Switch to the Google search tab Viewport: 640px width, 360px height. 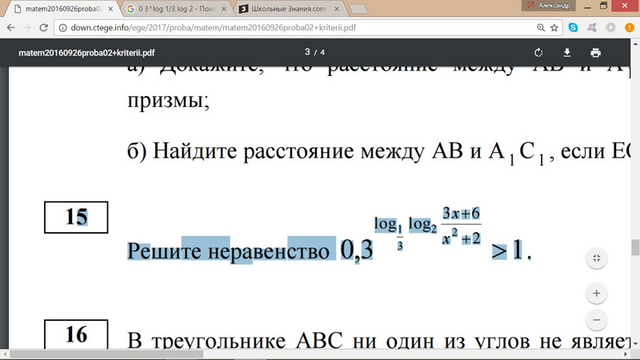[x=176, y=9]
